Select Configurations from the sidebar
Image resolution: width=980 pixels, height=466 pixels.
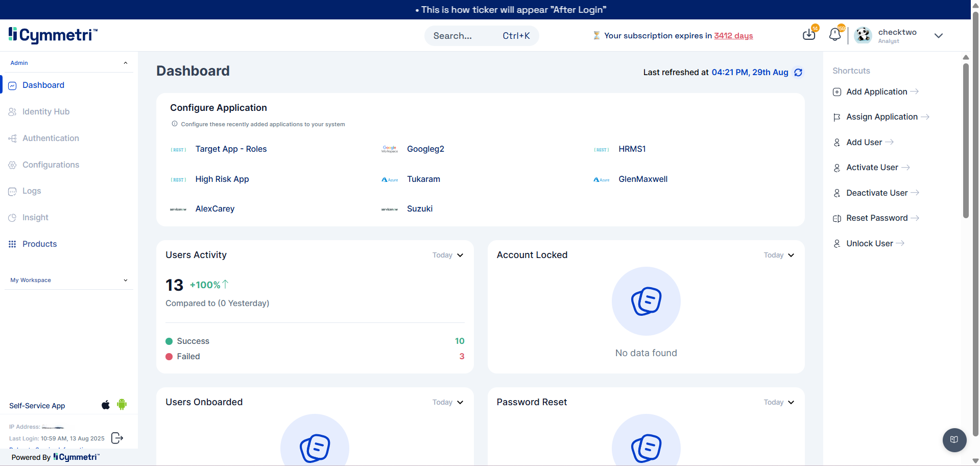pyautogui.click(x=51, y=165)
